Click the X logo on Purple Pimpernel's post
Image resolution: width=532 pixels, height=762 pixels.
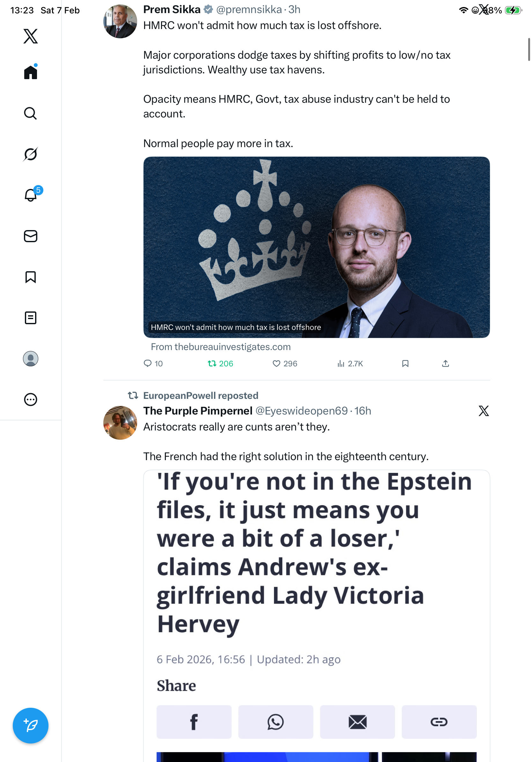484,411
